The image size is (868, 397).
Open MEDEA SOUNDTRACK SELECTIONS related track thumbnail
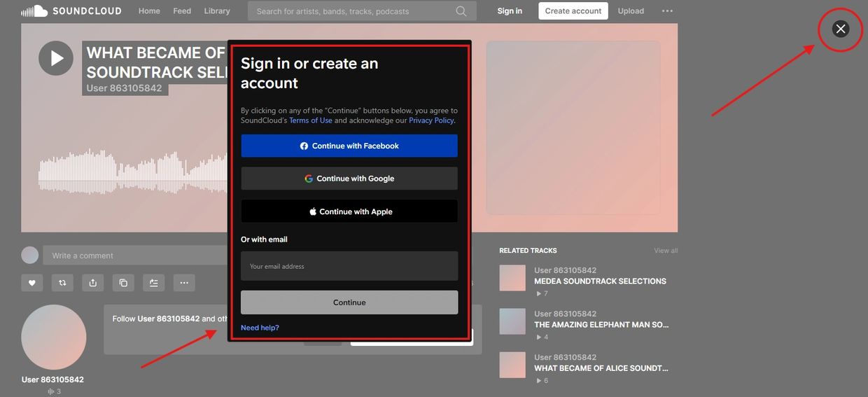[x=512, y=278]
